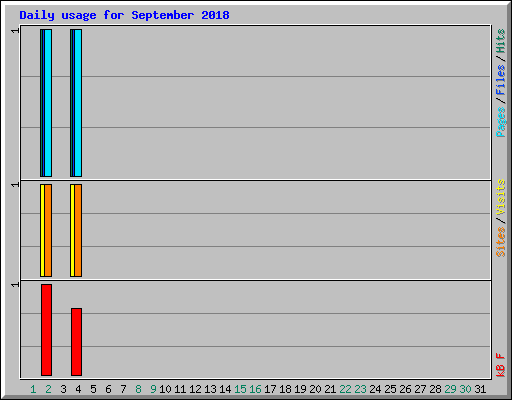Click the red KB bar for day 4

tap(77, 342)
